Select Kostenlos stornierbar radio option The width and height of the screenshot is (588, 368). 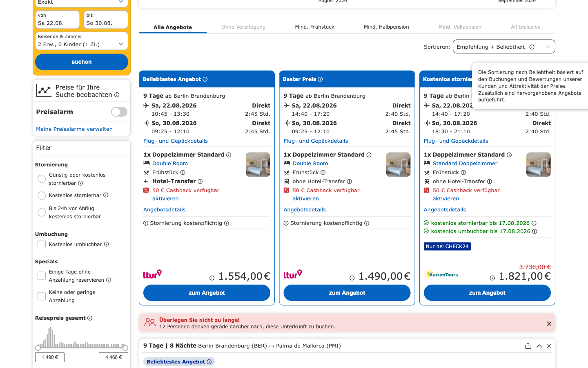click(x=42, y=195)
